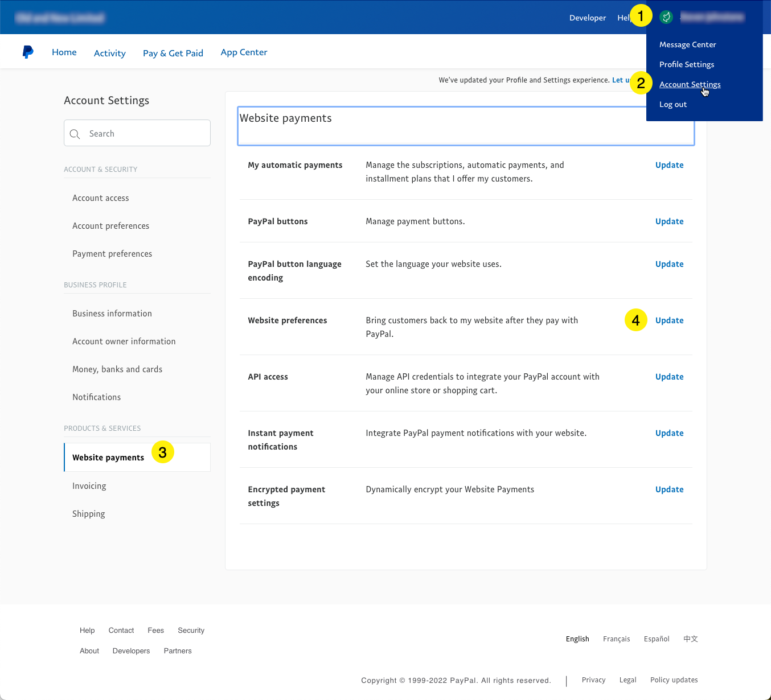The image size is (771, 700).
Task: Click the Developer link in header
Action: 588,18
